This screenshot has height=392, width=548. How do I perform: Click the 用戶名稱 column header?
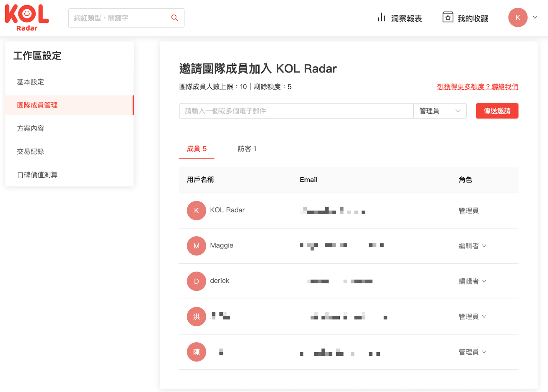coord(200,180)
